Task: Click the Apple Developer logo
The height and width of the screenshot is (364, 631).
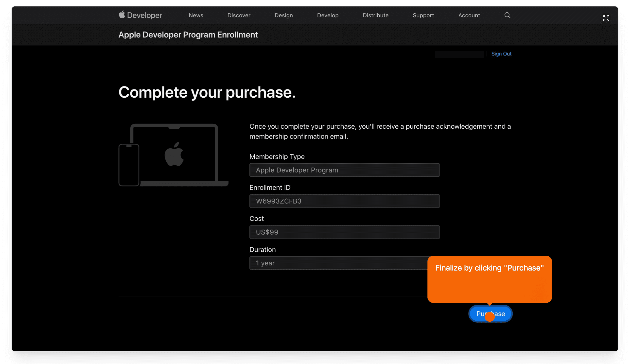Action: (x=140, y=15)
